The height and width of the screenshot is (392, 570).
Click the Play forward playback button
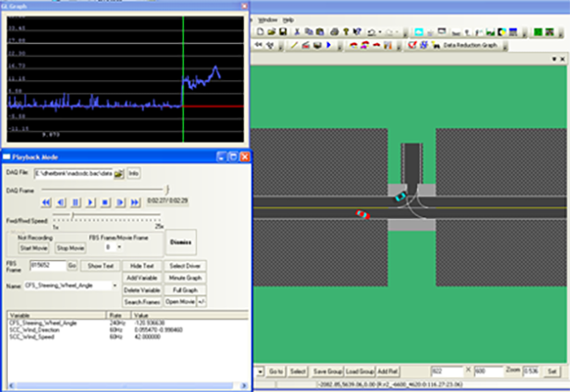pos(90,202)
